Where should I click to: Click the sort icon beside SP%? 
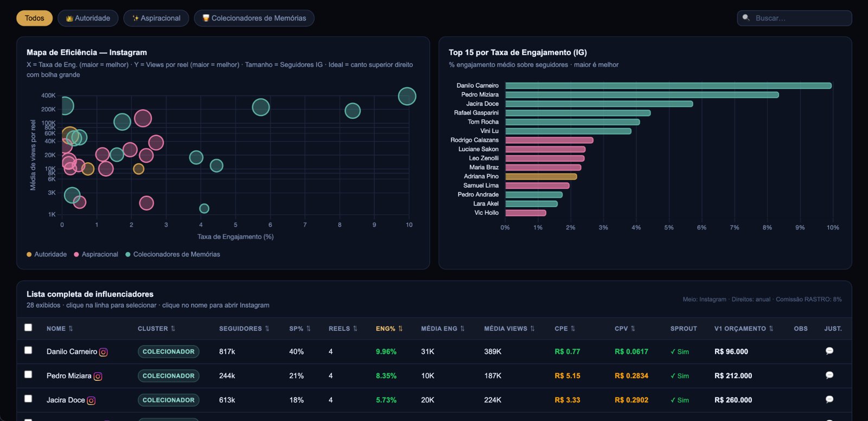(x=308, y=329)
